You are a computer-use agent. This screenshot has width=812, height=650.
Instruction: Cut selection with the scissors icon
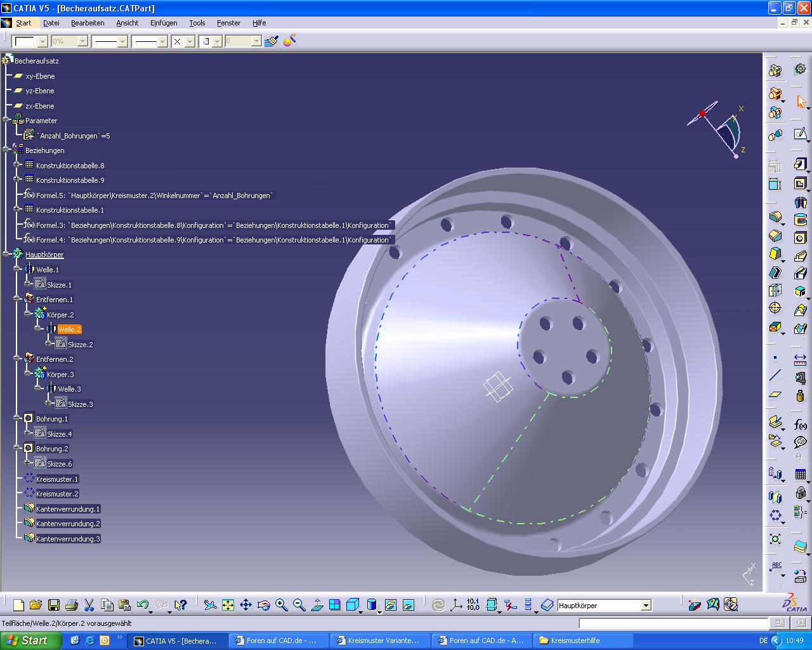(x=89, y=605)
